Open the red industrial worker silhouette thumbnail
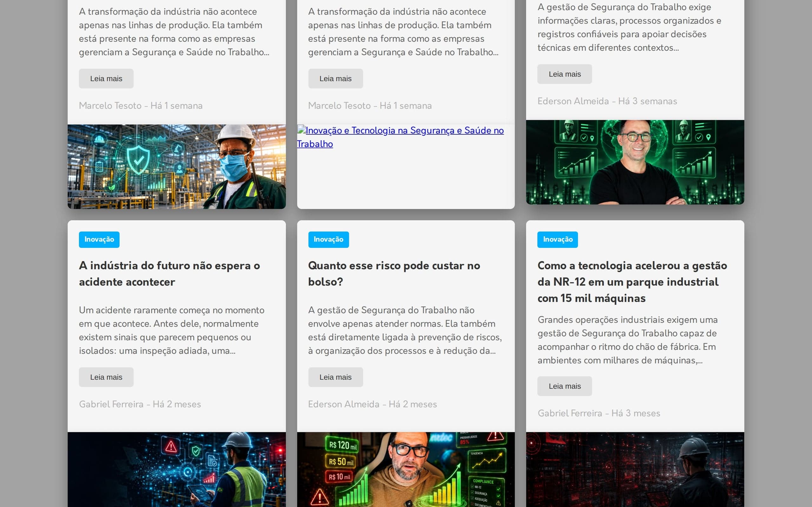Screen dimensions: 812x507 click(x=635, y=469)
